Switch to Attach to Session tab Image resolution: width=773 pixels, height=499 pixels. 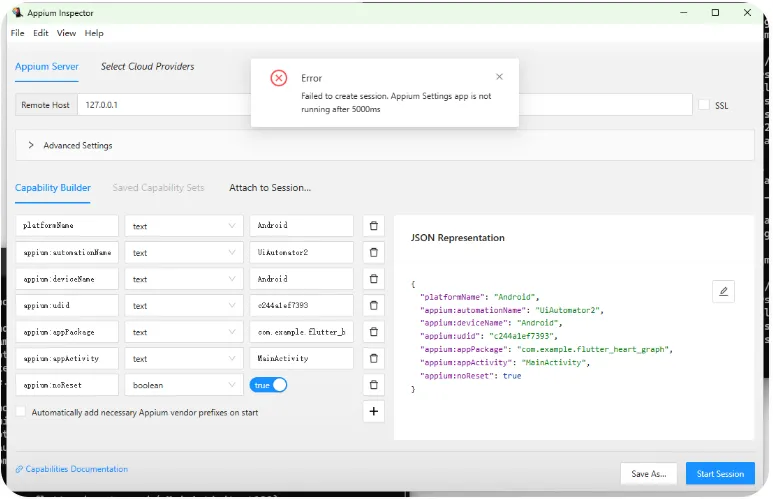coord(270,188)
